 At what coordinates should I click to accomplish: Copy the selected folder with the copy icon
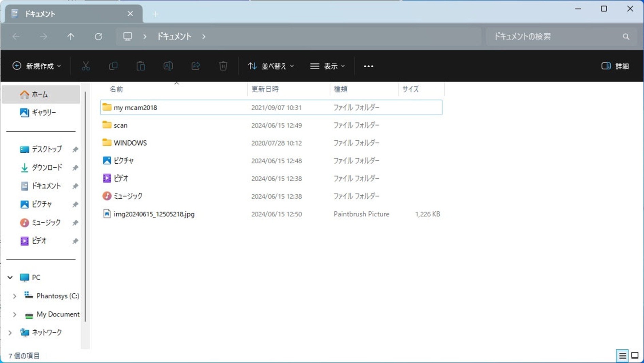(113, 66)
